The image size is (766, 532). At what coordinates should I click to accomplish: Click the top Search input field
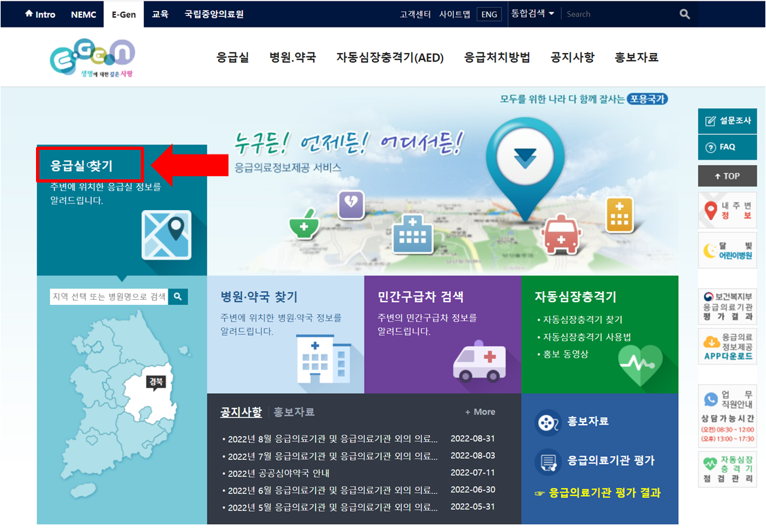pos(621,14)
